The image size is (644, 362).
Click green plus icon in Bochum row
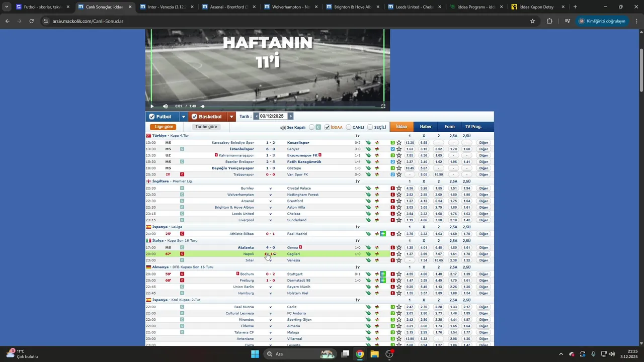click(383, 274)
